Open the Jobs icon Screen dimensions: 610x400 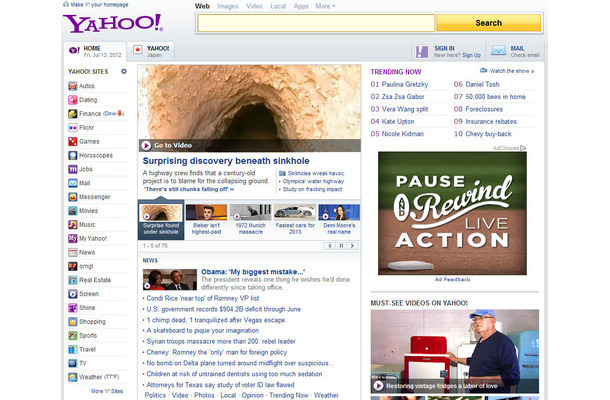tap(73, 169)
